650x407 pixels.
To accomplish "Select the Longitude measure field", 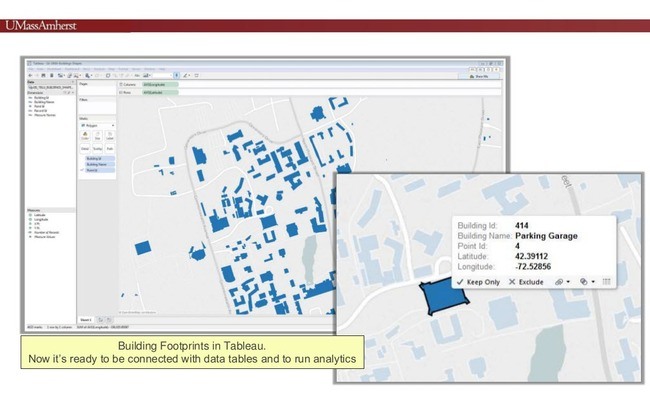I will (41, 219).
